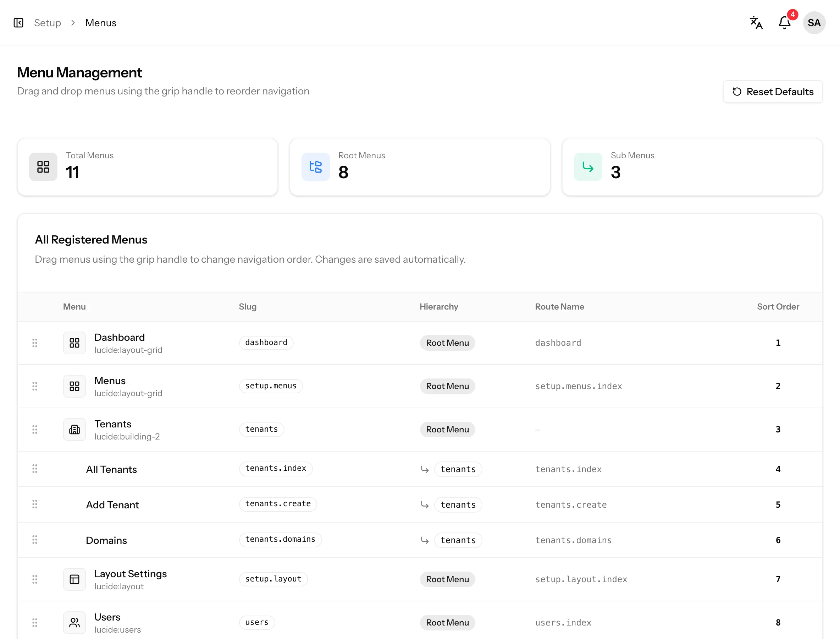The width and height of the screenshot is (840, 639).
Task: Click the Layout Settings layout icon
Action: click(74, 580)
